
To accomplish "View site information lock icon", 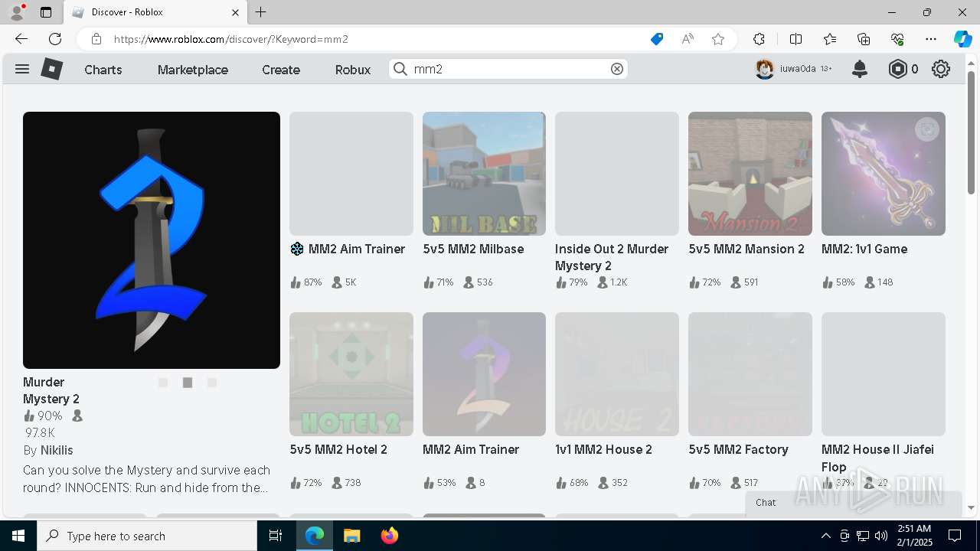I will [96, 39].
